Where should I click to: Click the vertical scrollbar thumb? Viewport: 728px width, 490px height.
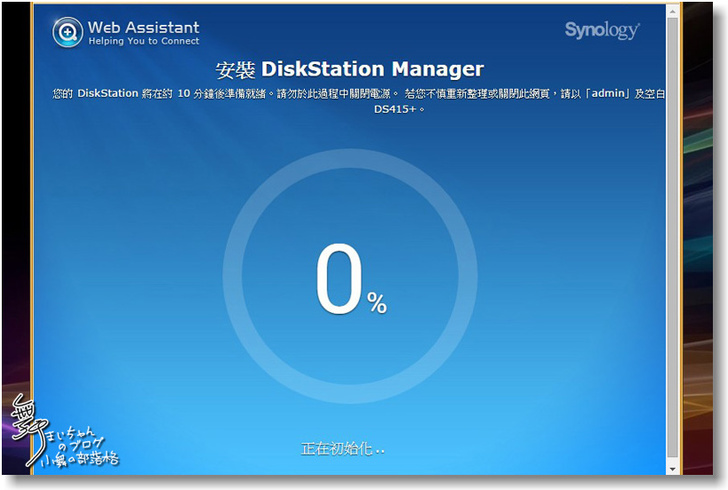click(672, 238)
